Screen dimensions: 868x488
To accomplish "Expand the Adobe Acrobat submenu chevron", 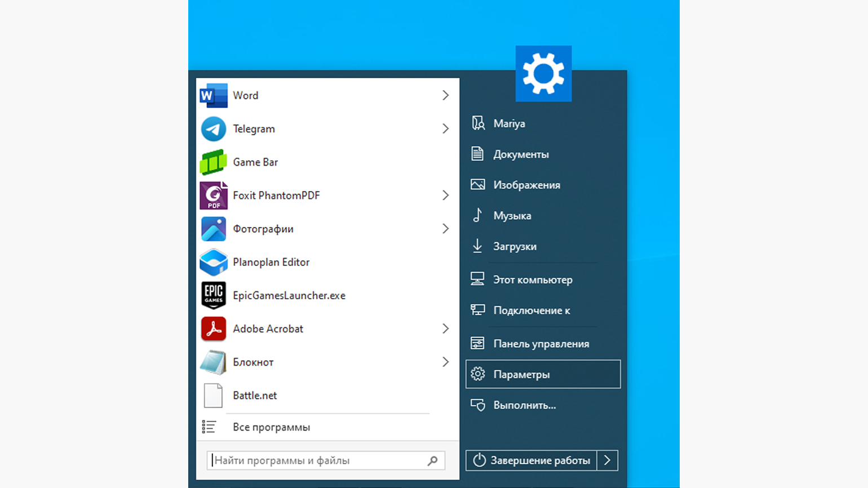I will pos(445,329).
